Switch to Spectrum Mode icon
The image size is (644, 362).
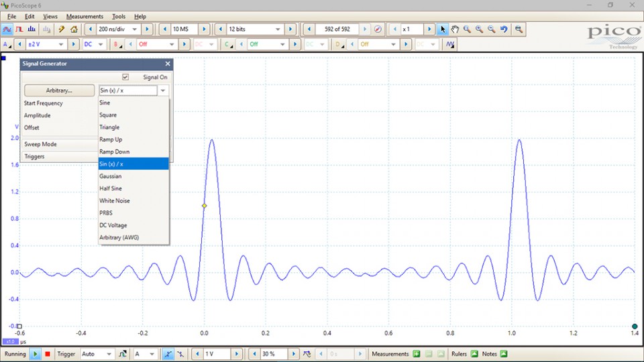33,29
